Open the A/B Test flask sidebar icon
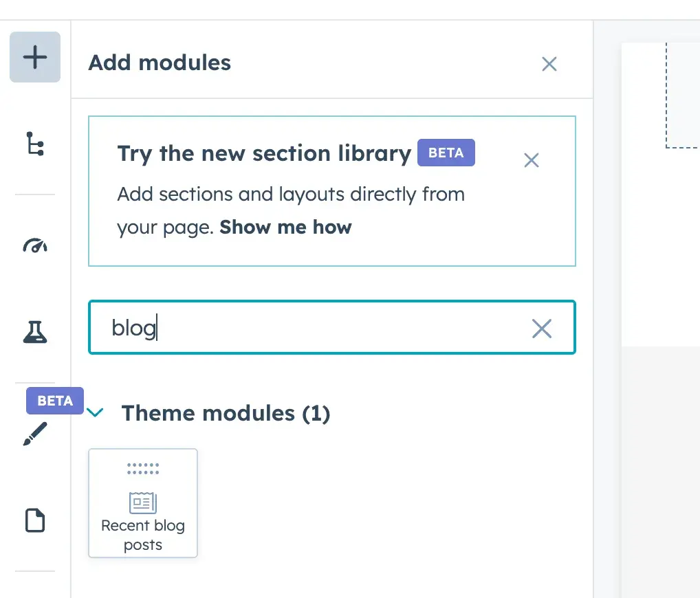 pyautogui.click(x=34, y=332)
